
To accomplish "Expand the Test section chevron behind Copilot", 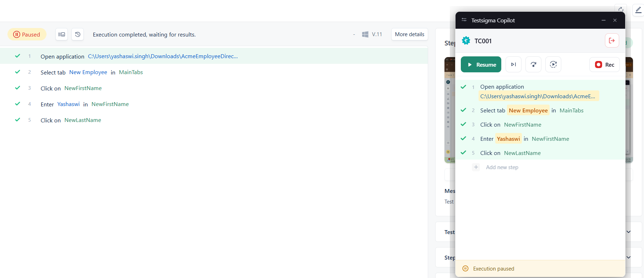I will click(x=628, y=232).
